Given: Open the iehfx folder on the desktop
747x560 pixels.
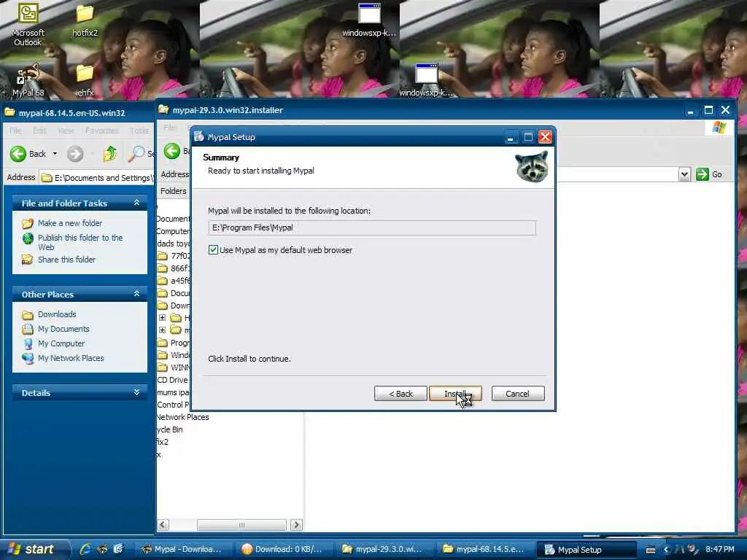Looking at the screenshot, I should coord(85,80).
